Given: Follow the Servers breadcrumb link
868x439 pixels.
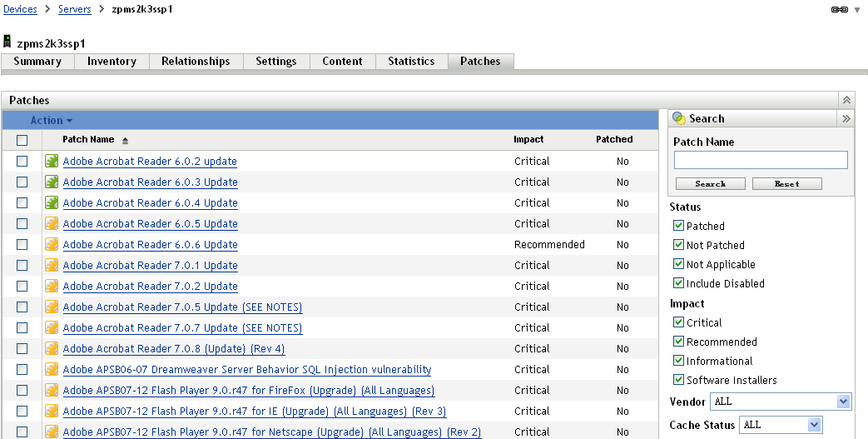Looking at the screenshot, I should (x=75, y=9).
